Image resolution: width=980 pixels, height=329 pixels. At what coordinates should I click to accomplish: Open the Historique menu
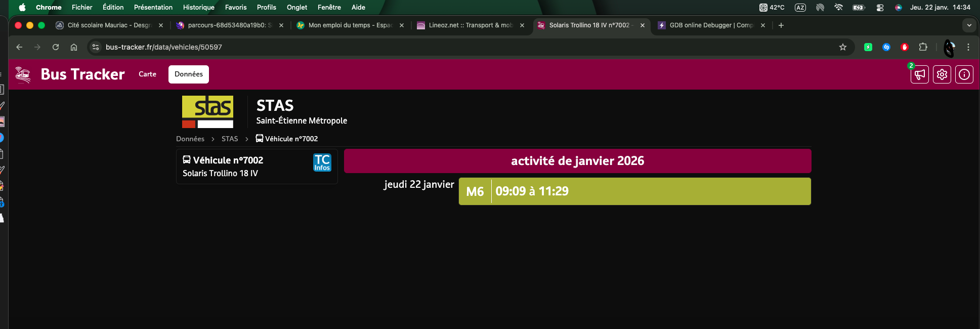coord(198,7)
